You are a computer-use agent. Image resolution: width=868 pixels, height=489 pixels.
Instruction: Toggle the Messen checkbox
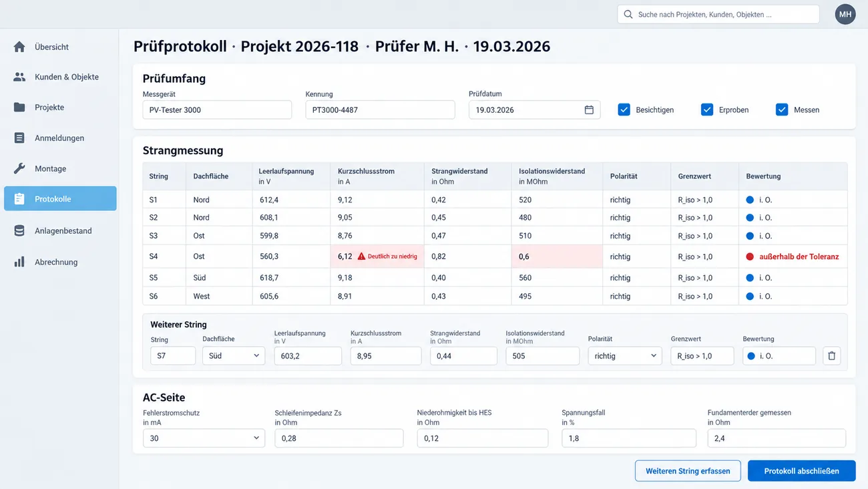782,110
